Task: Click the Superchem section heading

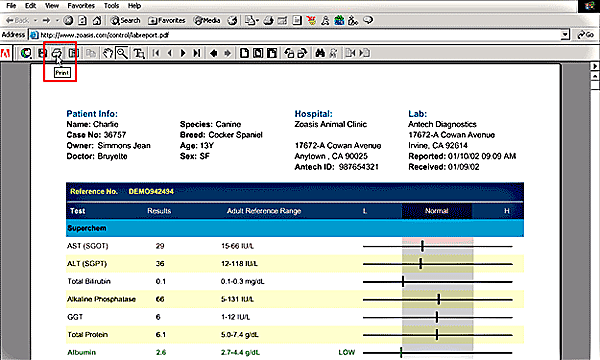Action: pos(87,228)
